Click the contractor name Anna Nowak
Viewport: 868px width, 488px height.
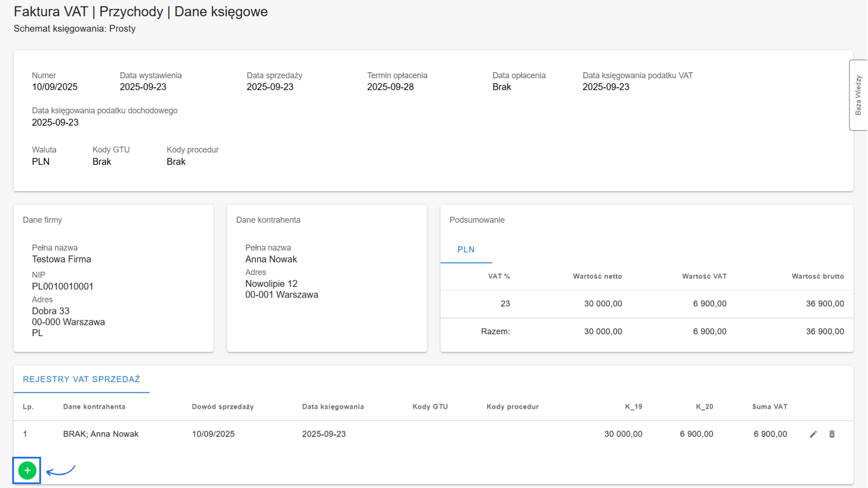(271, 259)
